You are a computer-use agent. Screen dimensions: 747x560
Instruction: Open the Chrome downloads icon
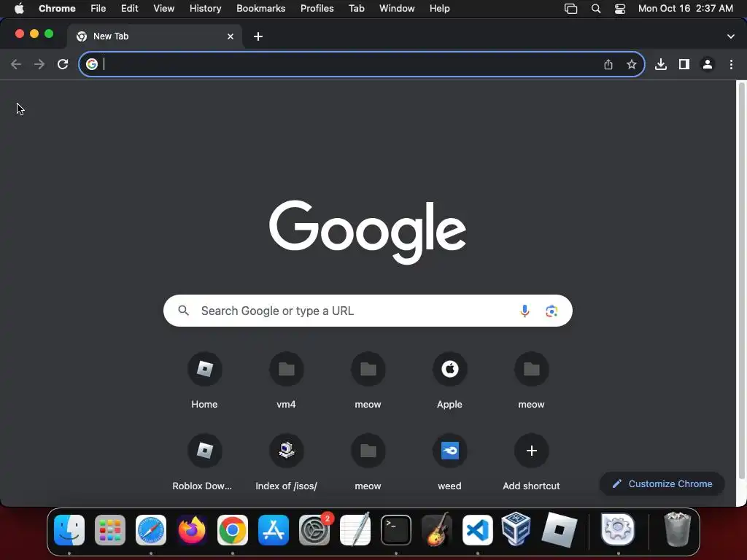click(x=661, y=64)
